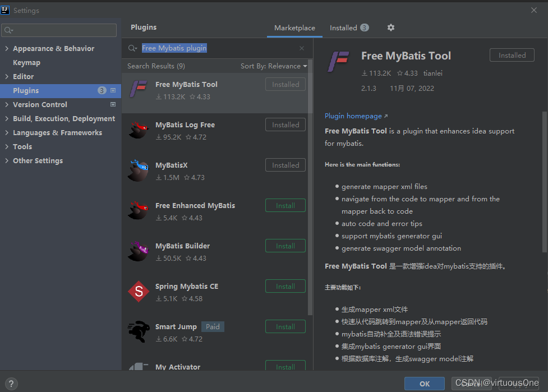
Task: Click the settings search magnifier icon
Action: click(9, 30)
